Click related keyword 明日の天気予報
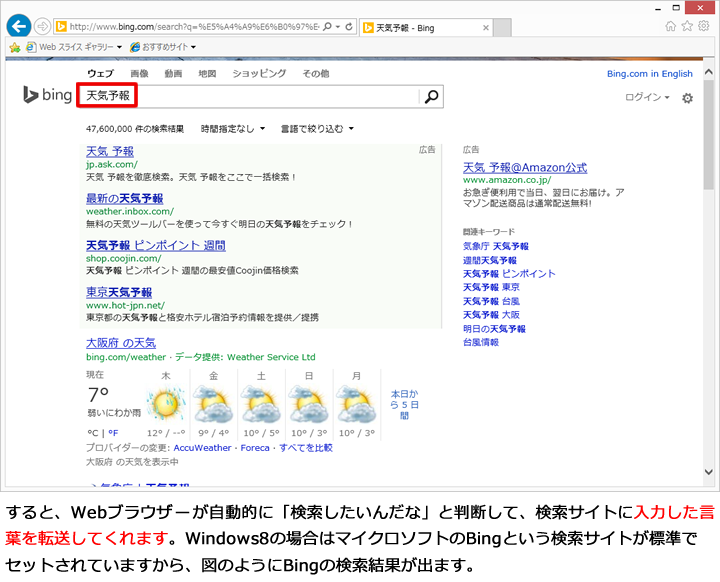The height and width of the screenshot is (582, 720). click(x=494, y=329)
